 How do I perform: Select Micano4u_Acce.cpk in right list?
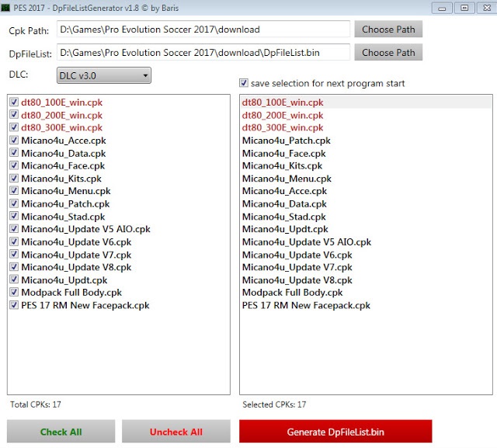click(366, 191)
